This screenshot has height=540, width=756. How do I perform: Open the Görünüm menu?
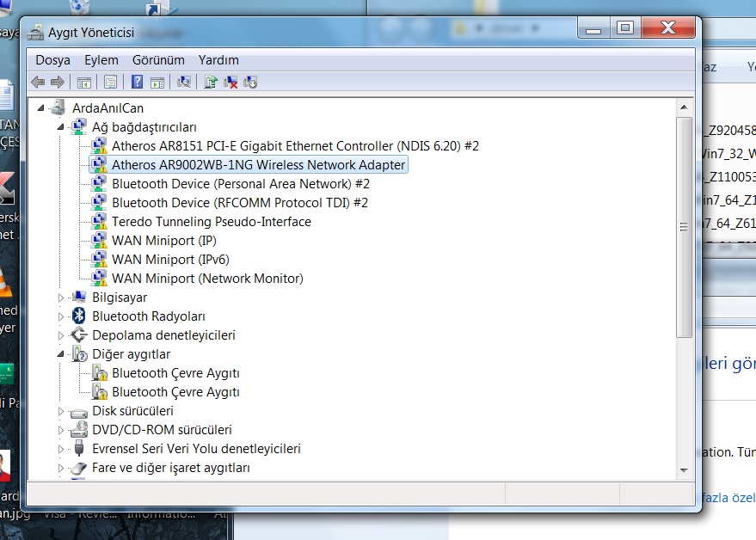pyautogui.click(x=158, y=60)
